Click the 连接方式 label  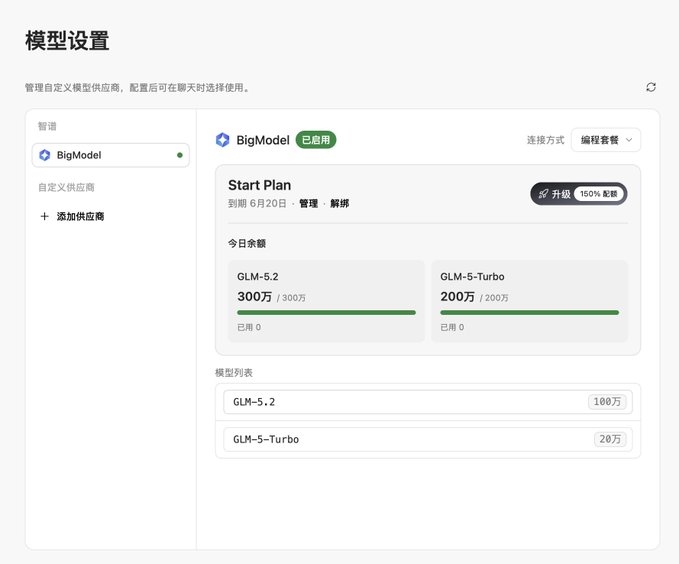click(x=546, y=140)
